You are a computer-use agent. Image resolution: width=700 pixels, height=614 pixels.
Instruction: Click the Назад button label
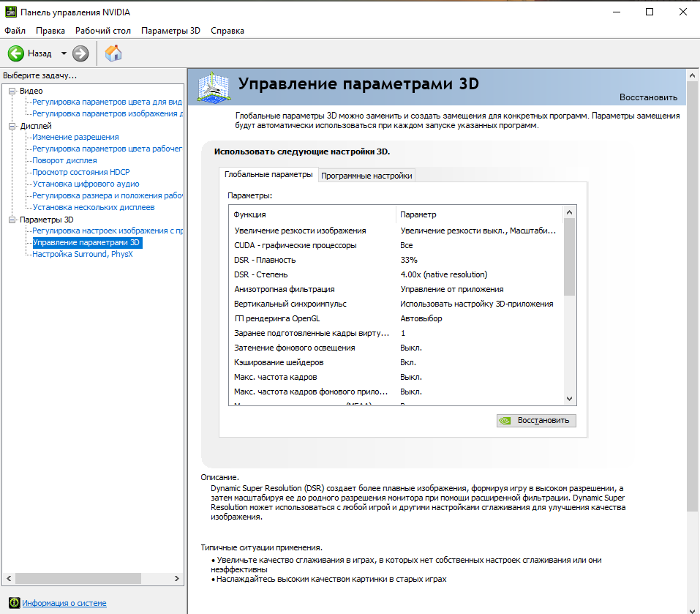(39, 53)
